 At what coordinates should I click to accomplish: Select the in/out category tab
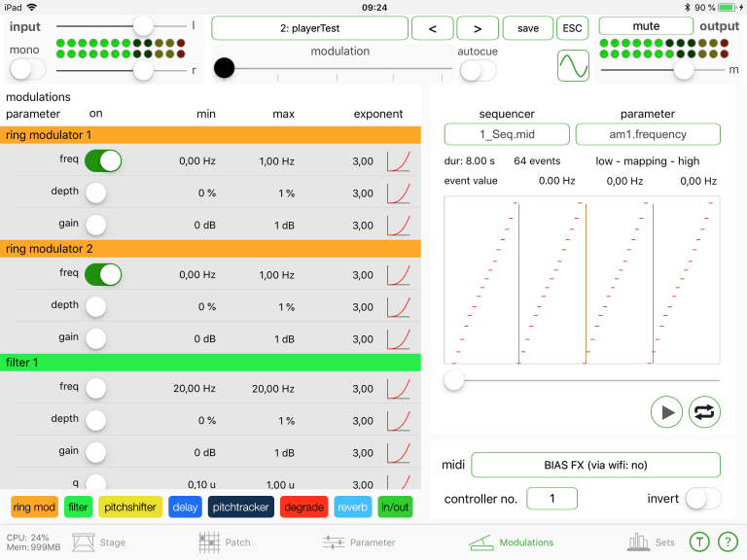pos(395,507)
